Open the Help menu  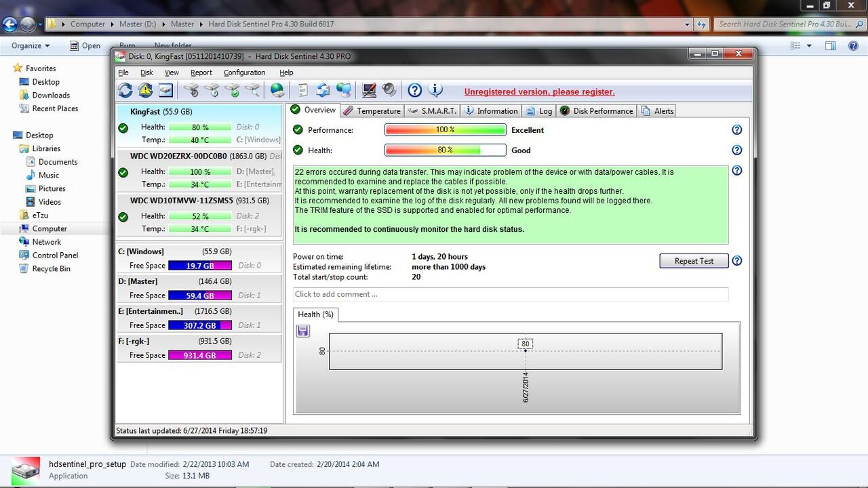(x=286, y=73)
